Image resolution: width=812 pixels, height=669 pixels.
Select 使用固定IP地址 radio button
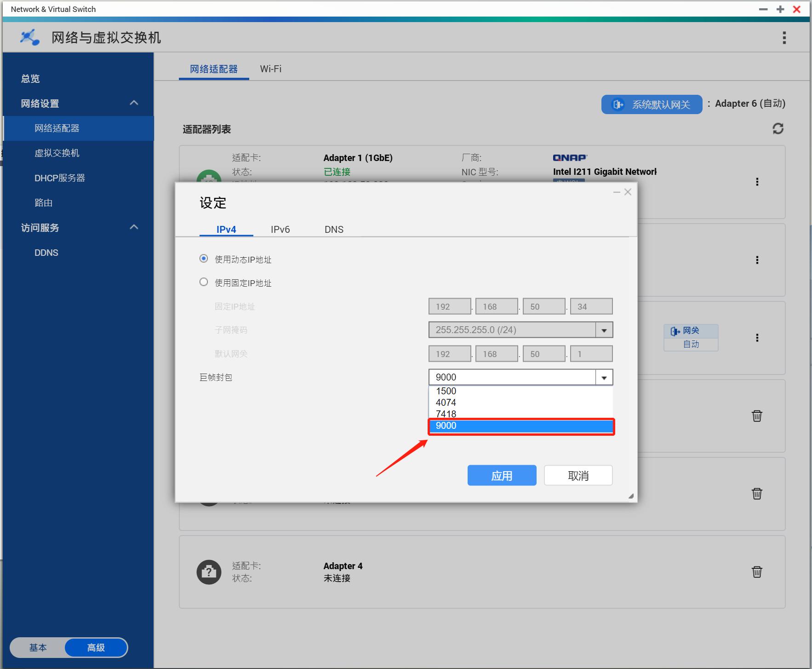click(204, 282)
